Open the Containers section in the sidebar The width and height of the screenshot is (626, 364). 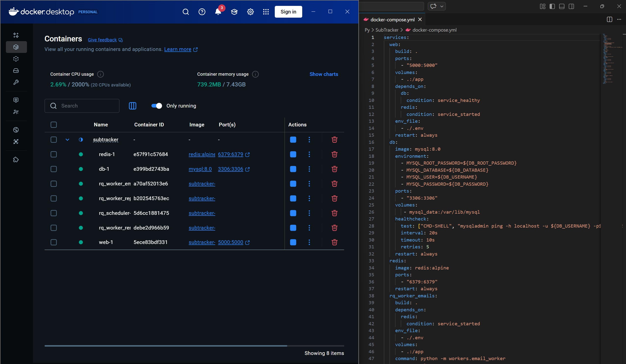point(16,47)
